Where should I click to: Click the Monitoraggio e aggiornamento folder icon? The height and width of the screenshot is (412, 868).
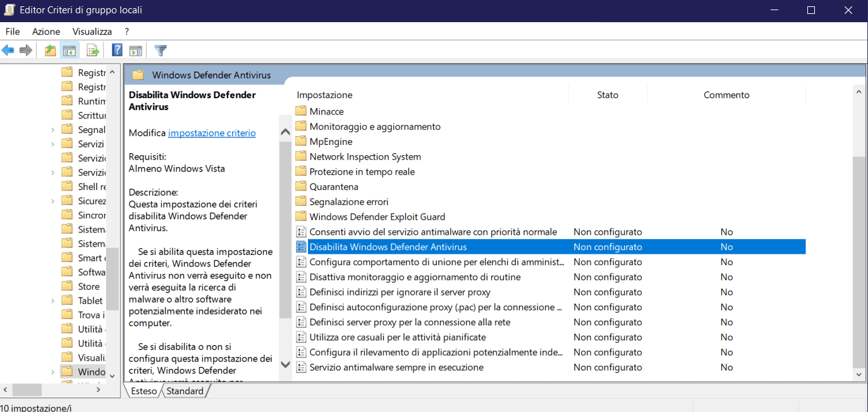(301, 127)
